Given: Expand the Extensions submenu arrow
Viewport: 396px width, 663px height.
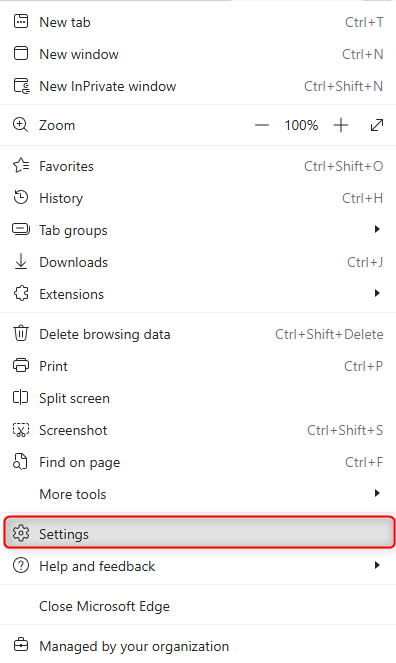Looking at the screenshot, I should point(377,293).
